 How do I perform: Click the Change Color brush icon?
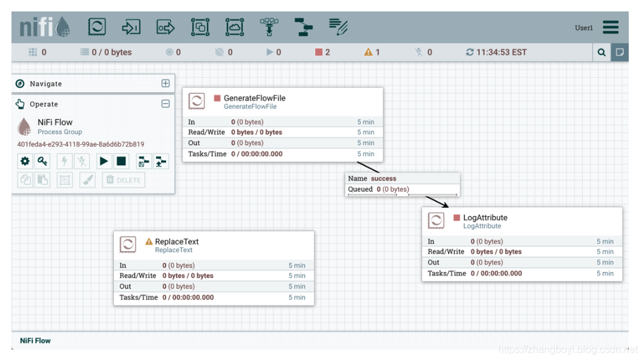87,180
